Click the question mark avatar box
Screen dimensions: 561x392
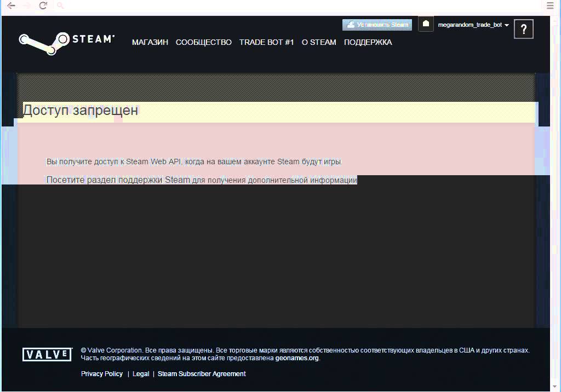523,29
